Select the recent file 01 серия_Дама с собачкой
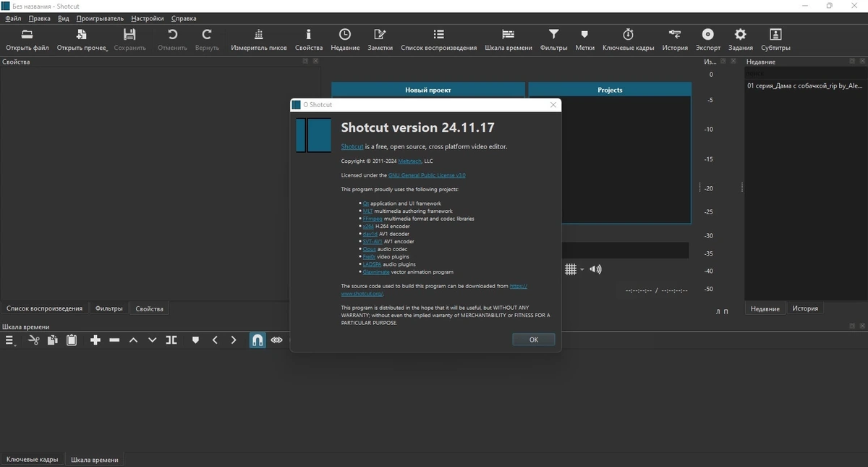This screenshot has height=467, width=868. tap(804, 85)
